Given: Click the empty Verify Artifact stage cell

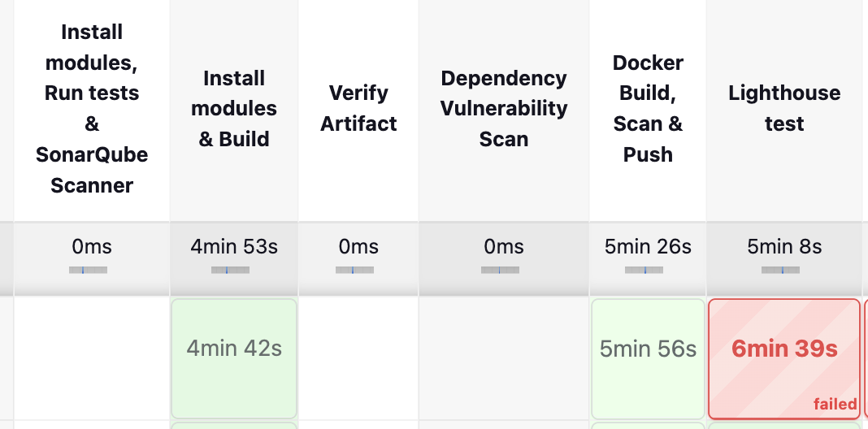Looking at the screenshot, I should 358,357.
